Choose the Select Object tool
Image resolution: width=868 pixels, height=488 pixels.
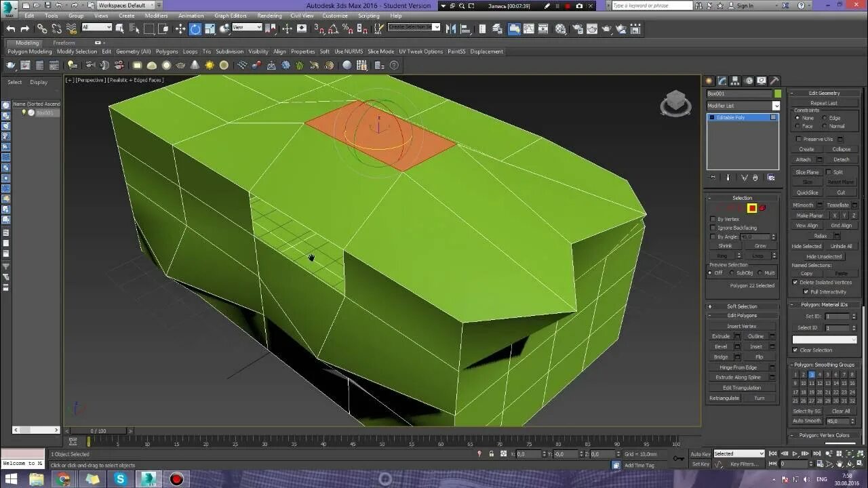121,28
